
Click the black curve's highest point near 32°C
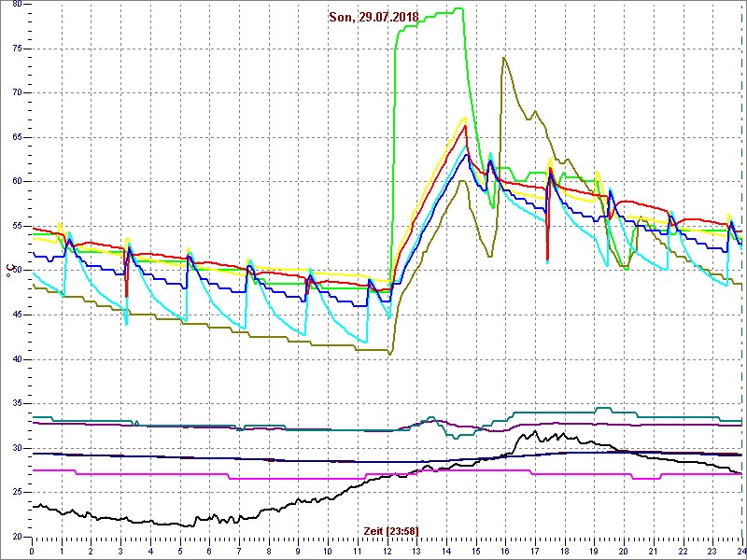(x=535, y=431)
